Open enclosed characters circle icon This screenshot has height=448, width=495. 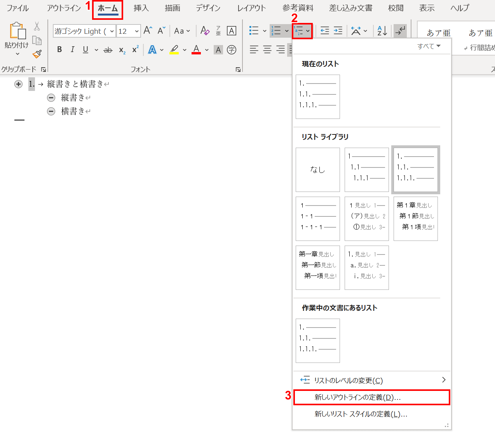tap(232, 50)
